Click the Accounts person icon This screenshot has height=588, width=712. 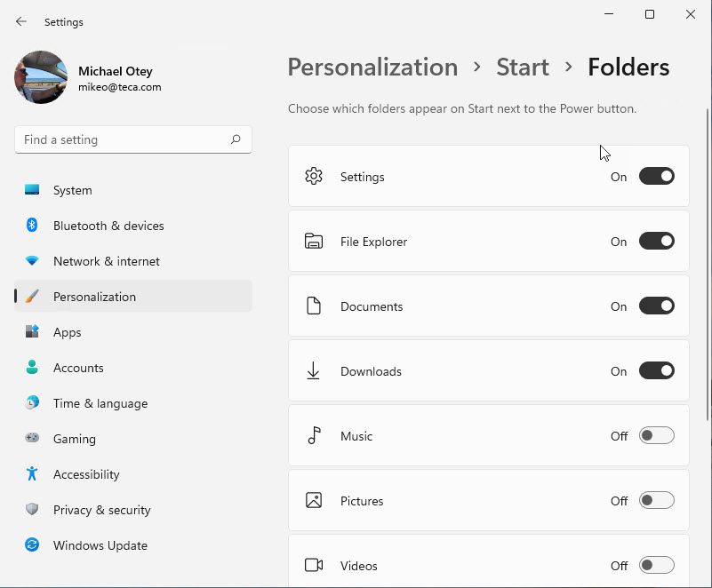pyautogui.click(x=32, y=367)
